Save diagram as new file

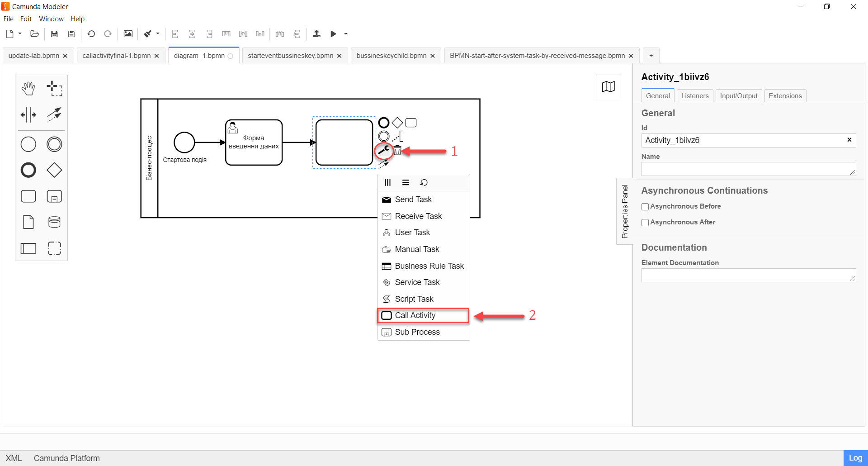[x=71, y=33]
